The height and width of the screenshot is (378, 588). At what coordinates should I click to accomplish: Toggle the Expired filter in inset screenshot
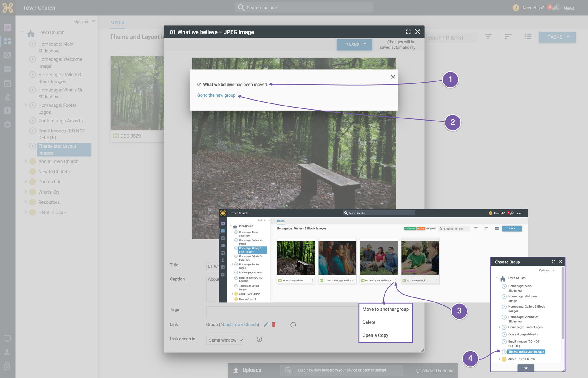coord(430,228)
